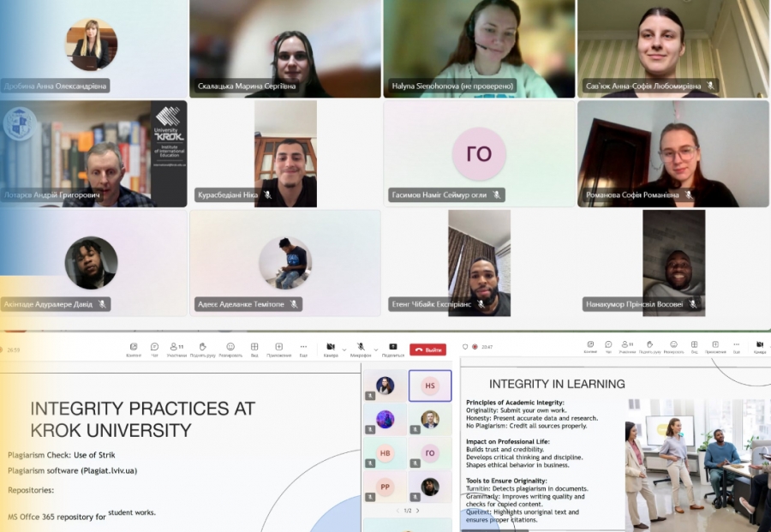Select woman's avatar thumbnail left of HS
The image size is (771, 532).
(x=385, y=386)
